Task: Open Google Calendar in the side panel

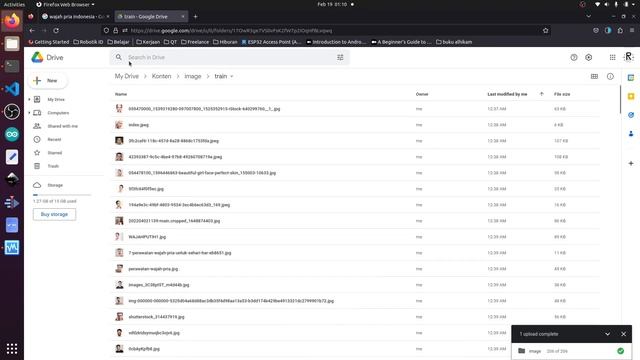Action: click(631, 78)
